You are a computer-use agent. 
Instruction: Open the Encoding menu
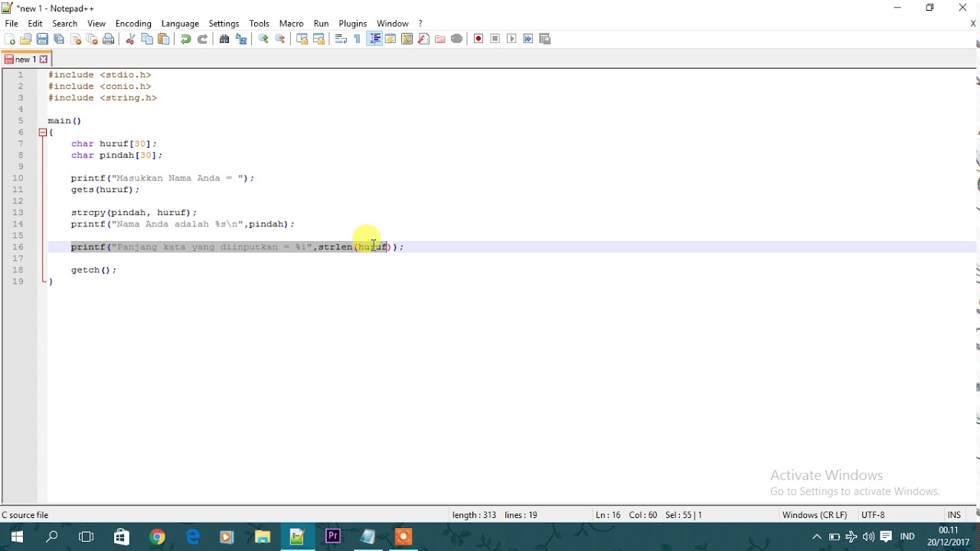click(x=133, y=24)
